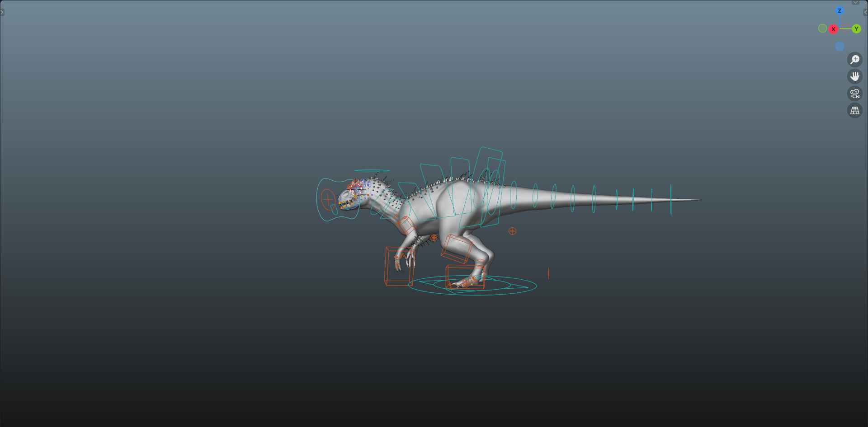Click the magnifier zoom view button
This screenshot has height=427, width=868.
855,59
